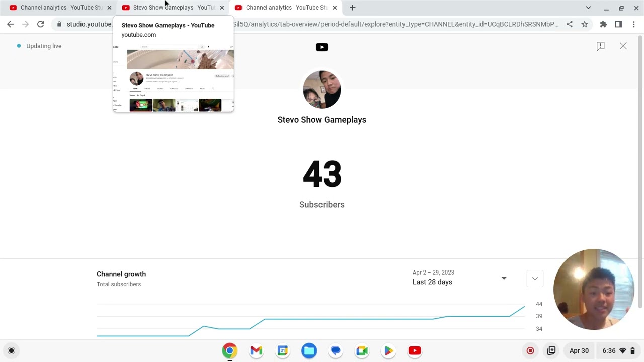Toggle the browser side panel icon
The width and height of the screenshot is (644, 362).
tap(618, 24)
